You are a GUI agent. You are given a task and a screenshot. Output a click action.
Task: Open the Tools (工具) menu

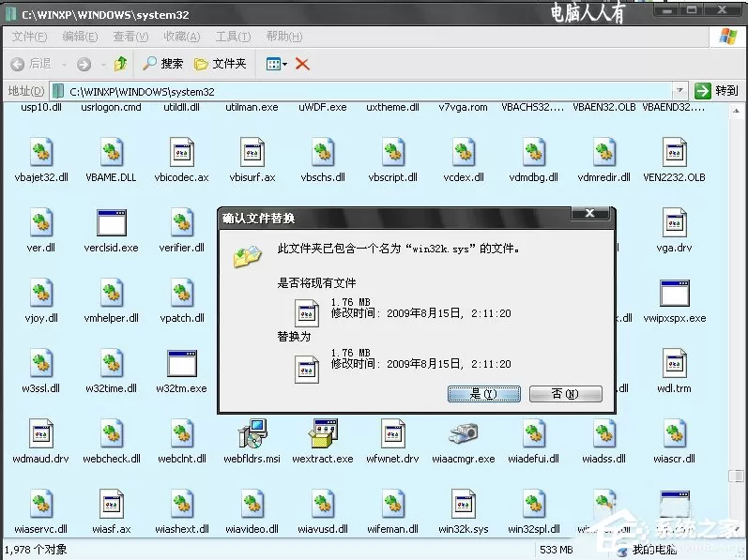(233, 37)
